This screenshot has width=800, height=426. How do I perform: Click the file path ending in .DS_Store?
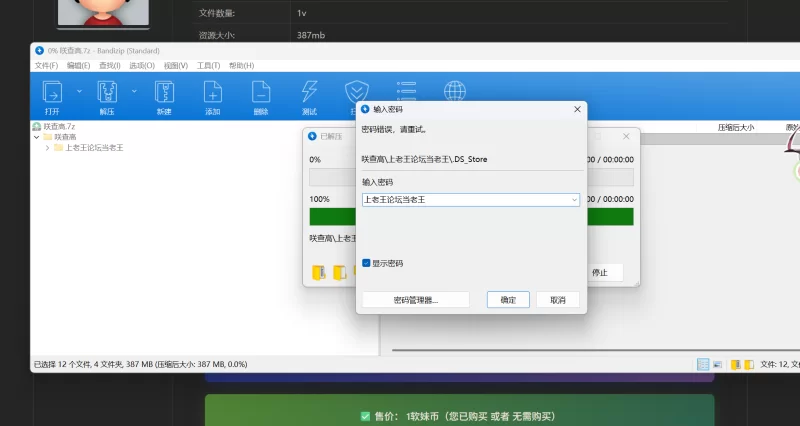coord(424,159)
